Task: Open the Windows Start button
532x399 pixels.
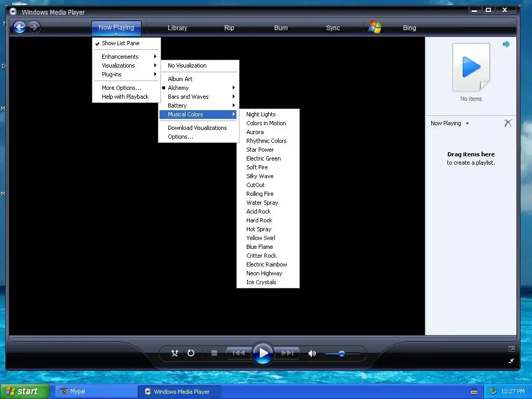Action: tap(24, 391)
